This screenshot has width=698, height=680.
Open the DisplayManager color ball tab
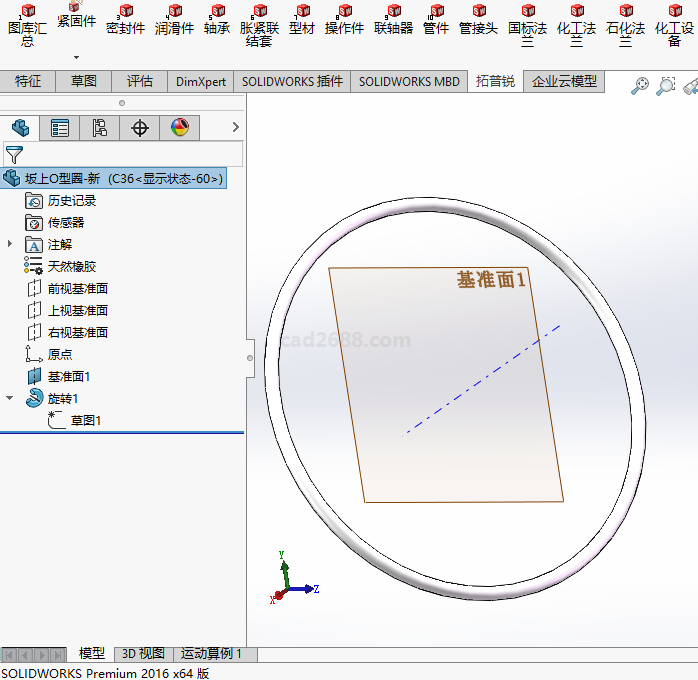point(180,127)
